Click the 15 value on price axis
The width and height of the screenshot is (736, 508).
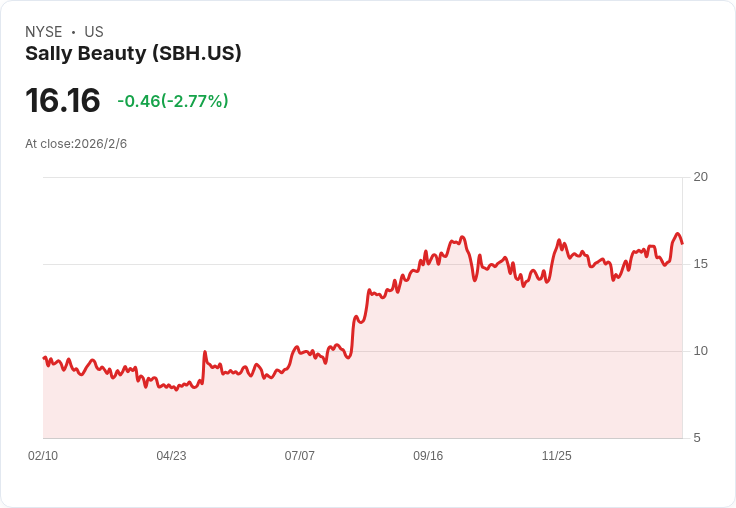(700, 264)
